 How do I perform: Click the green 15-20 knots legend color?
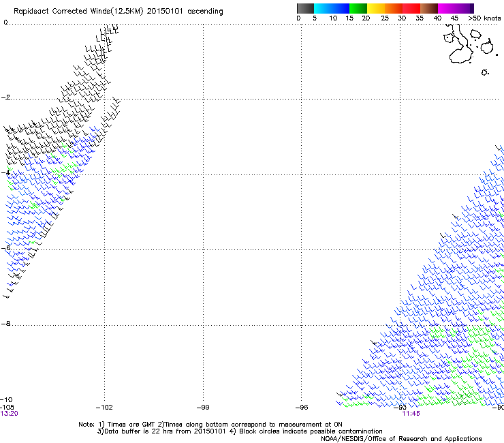(x=358, y=8)
